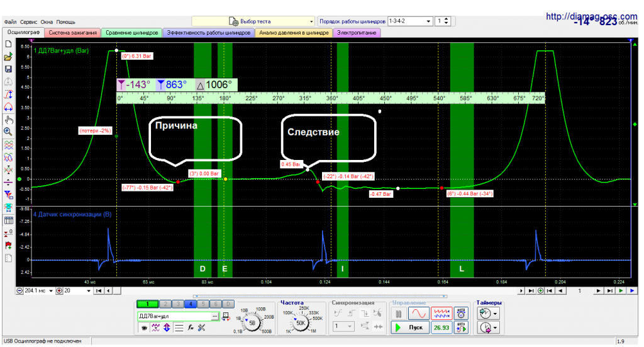Viewport: 644px width, 347px height.
Task: Switch to Сравнение цилиндров tab
Action: pos(131,33)
